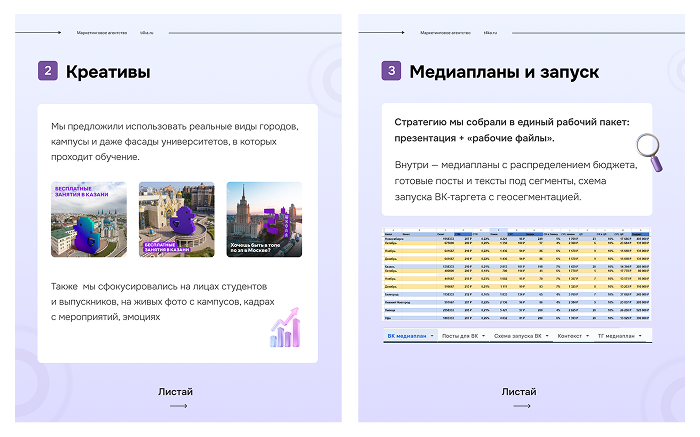
Task: Open the Kazan mosque creative thumbnail
Action: coord(89,219)
